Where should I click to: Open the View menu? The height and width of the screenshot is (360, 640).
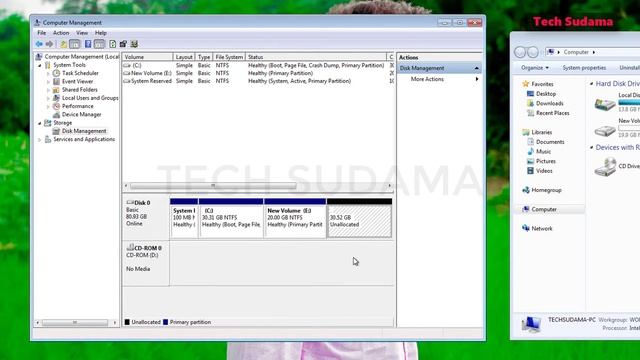point(82,33)
